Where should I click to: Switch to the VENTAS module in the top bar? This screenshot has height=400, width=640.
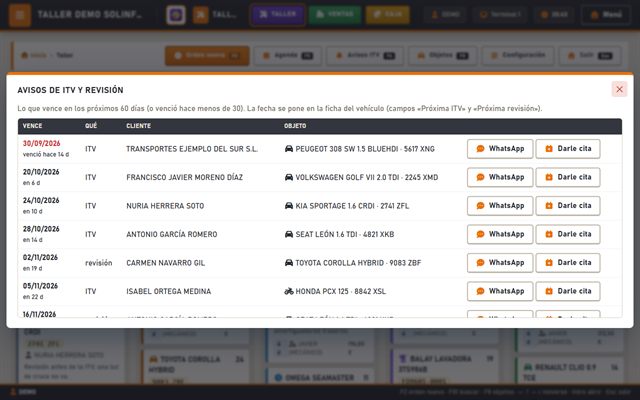tap(335, 15)
